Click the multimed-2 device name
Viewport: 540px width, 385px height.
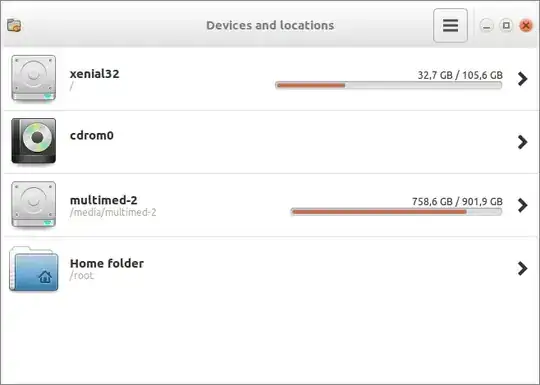click(x=103, y=200)
